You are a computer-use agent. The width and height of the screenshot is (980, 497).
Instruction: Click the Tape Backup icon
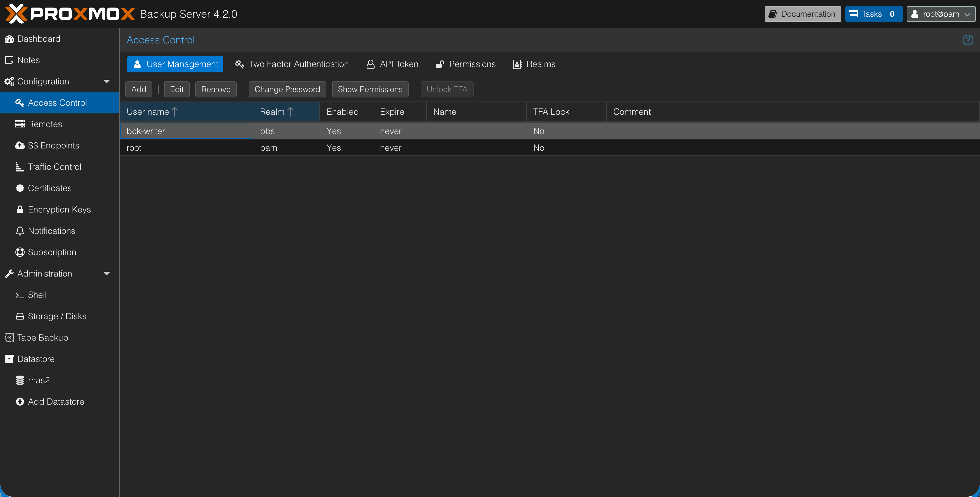click(9, 338)
